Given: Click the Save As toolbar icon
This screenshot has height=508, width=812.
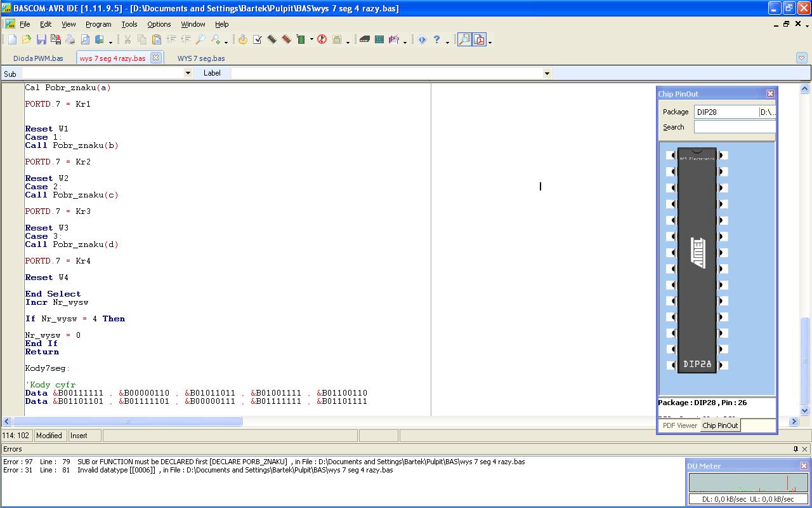Looking at the screenshot, I should [56, 40].
